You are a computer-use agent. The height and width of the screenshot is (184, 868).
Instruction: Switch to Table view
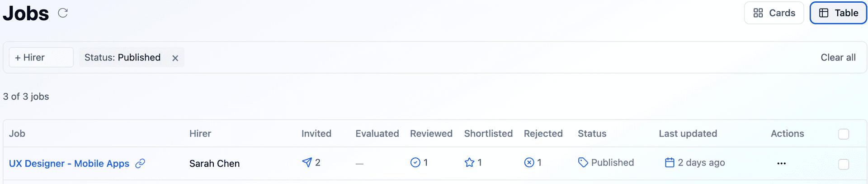tap(838, 13)
